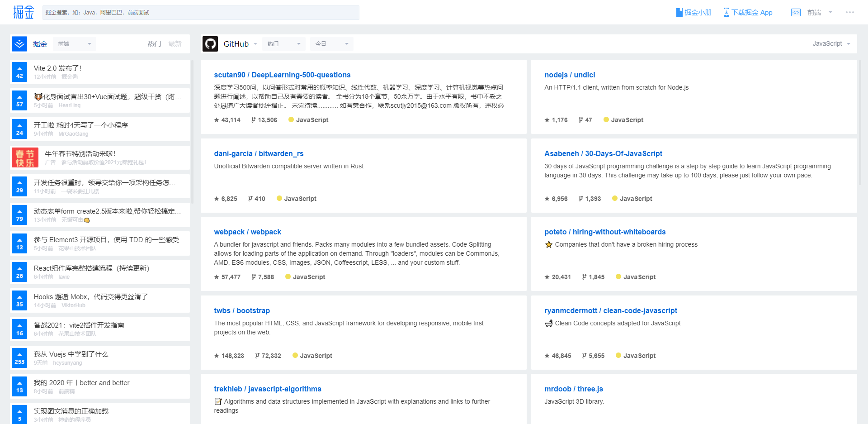This screenshot has height=424, width=868.
Task: Upvote 我从 Vuejs 中学到了什么 article
Action: point(19,357)
